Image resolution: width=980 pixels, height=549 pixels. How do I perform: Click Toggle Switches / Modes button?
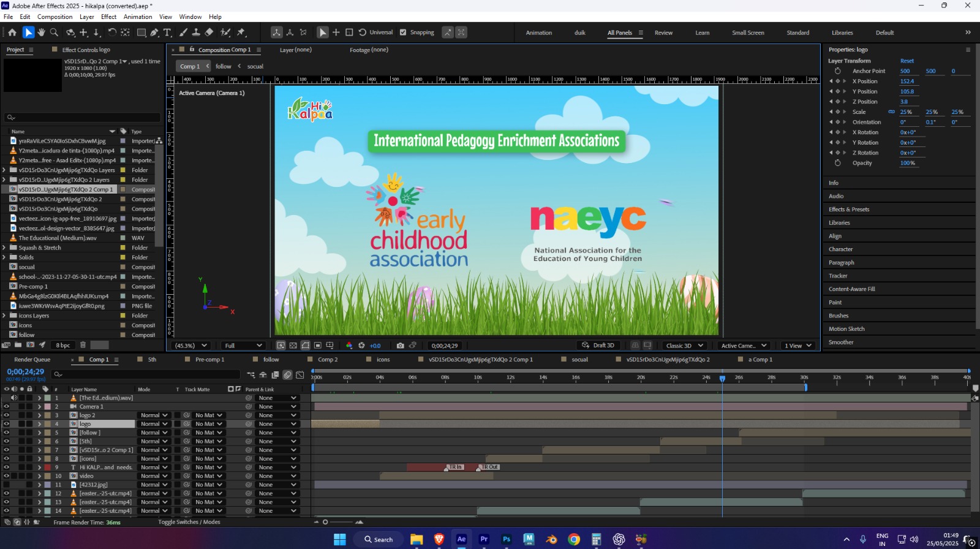click(x=189, y=522)
